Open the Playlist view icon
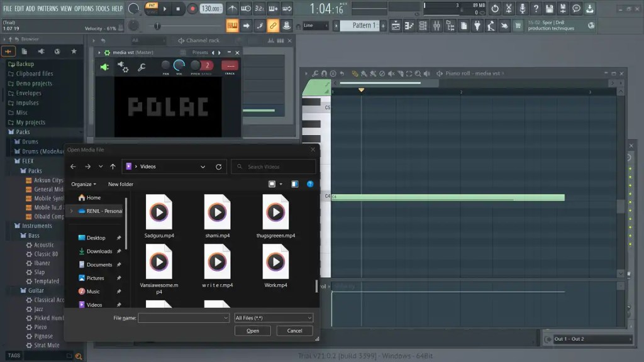Image resolution: width=644 pixels, height=362 pixels. pos(396,26)
